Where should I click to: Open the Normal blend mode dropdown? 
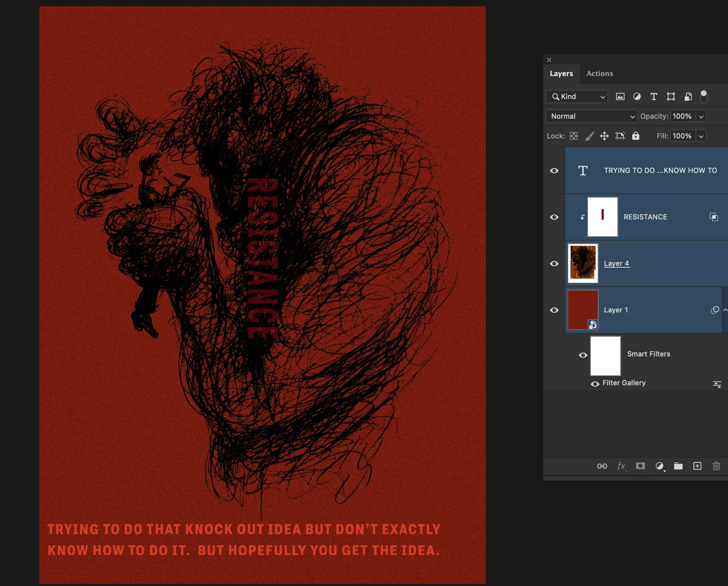pos(591,116)
